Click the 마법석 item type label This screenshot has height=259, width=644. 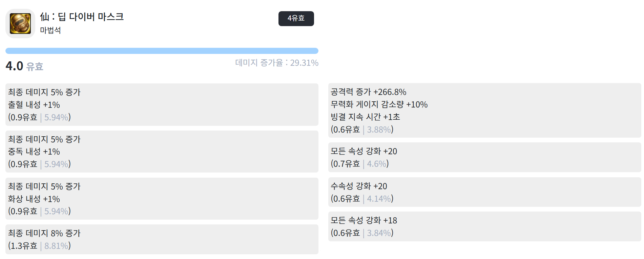[50, 30]
